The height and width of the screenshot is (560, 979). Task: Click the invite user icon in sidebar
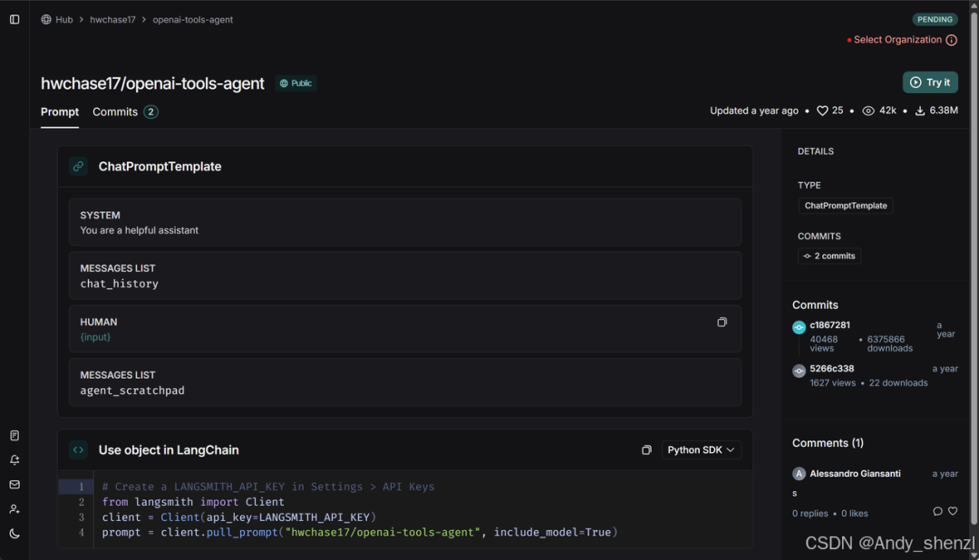[x=15, y=509]
